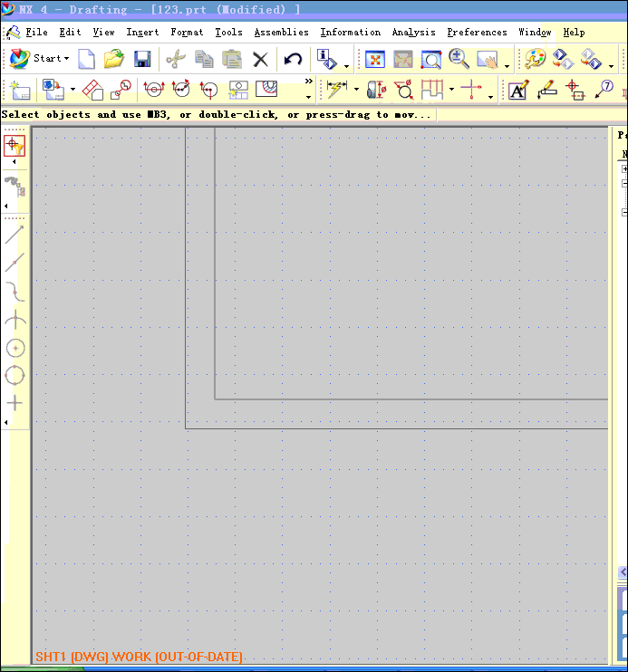Collapse arrow below the selection filter icon
The width and height of the screenshot is (628, 672).
[14, 161]
